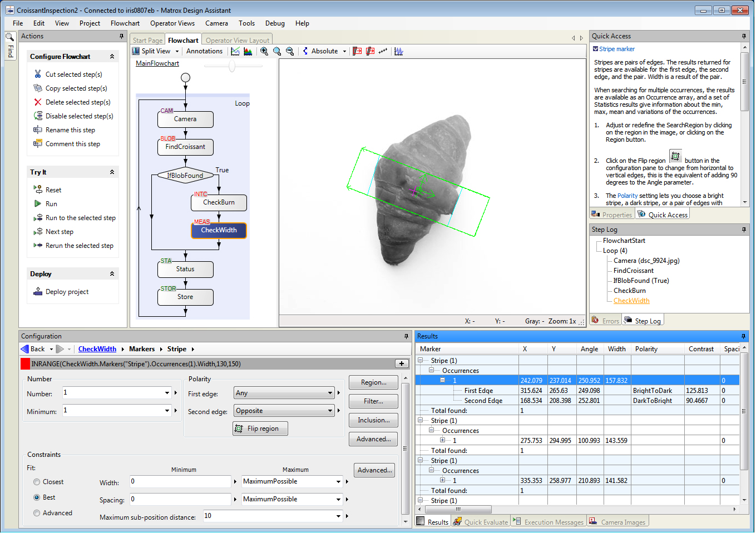Collapse the Configure Flowchart section
The width and height of the screenshot is (756, 533).
coord(112,57)
